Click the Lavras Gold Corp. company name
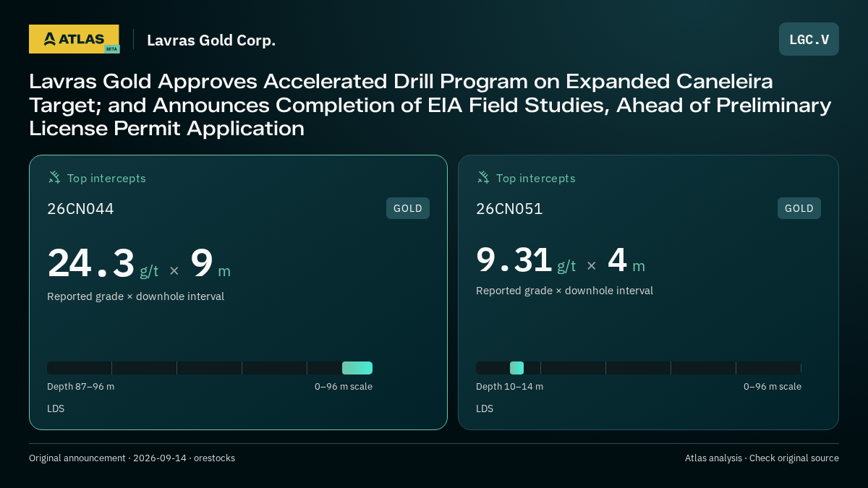The height and width of the screenshot is (488, 868). point(211,40)
